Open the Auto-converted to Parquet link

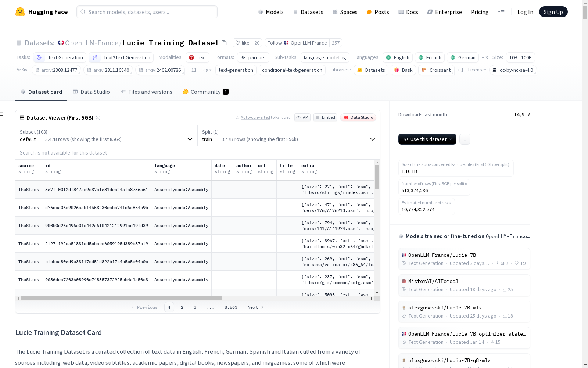coord(262,117)
